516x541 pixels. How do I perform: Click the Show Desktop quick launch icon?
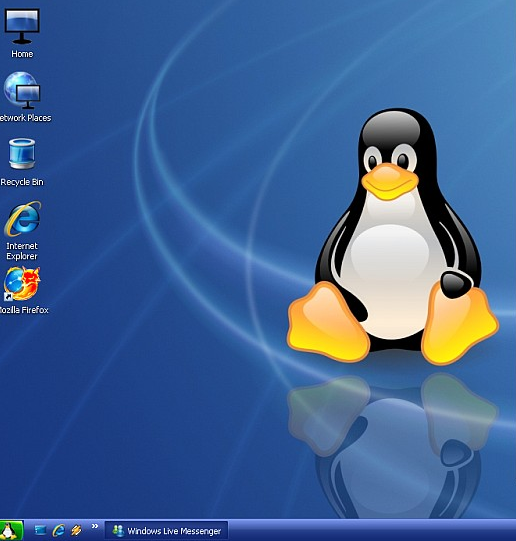click(40, 530)
